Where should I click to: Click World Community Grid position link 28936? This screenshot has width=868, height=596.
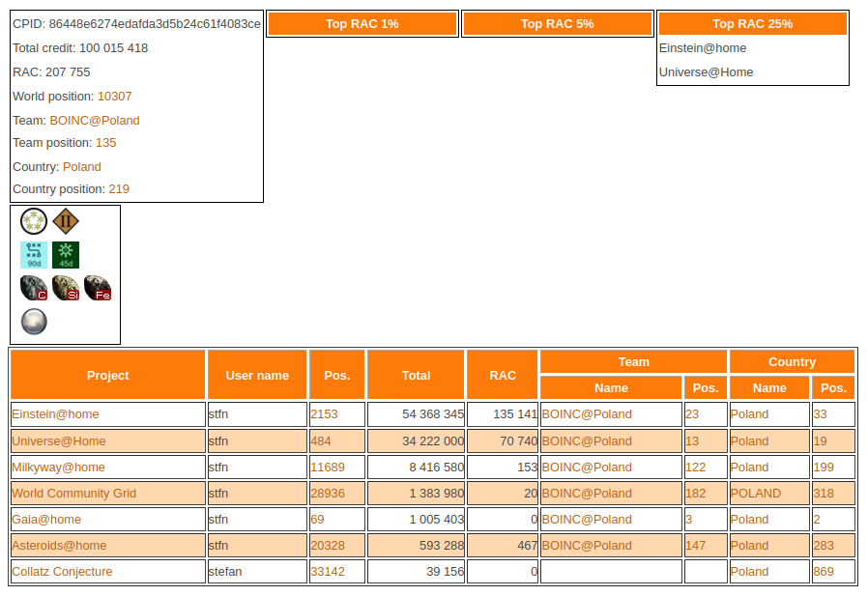coord(327,493)
